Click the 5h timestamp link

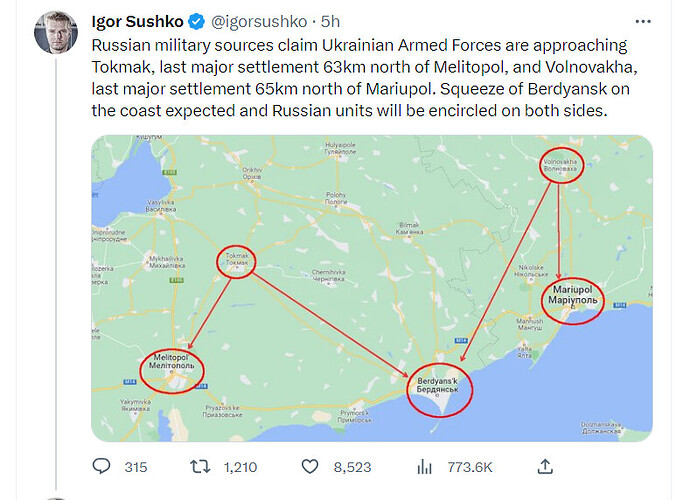click(330, 21)
